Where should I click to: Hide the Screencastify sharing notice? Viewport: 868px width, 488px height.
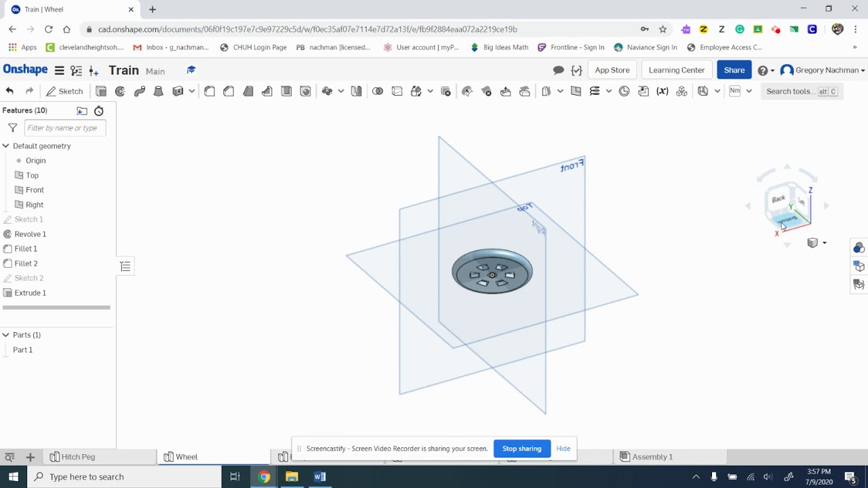pos(564,449)
